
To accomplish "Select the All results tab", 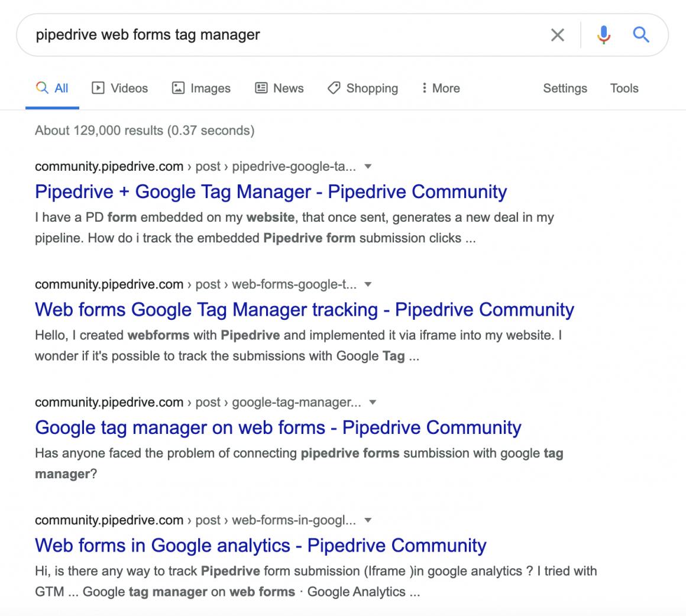I will pos(53,88).
